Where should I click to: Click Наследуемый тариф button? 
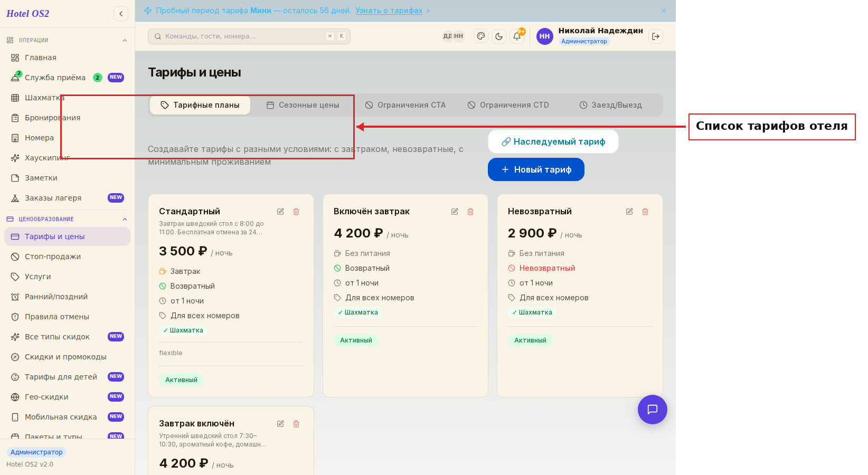point(553,141)
